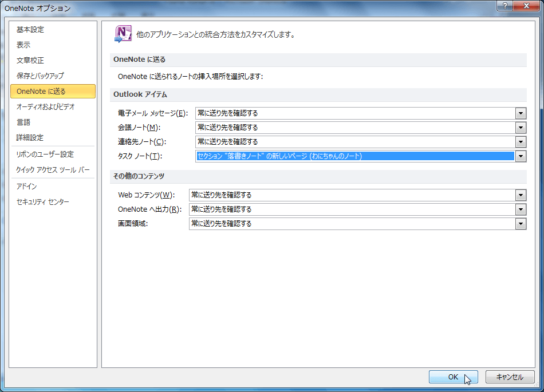This screenshot has height=392, width=544.
Task: Click the Outlook アイテム section heading
Action: click(140, 94)
